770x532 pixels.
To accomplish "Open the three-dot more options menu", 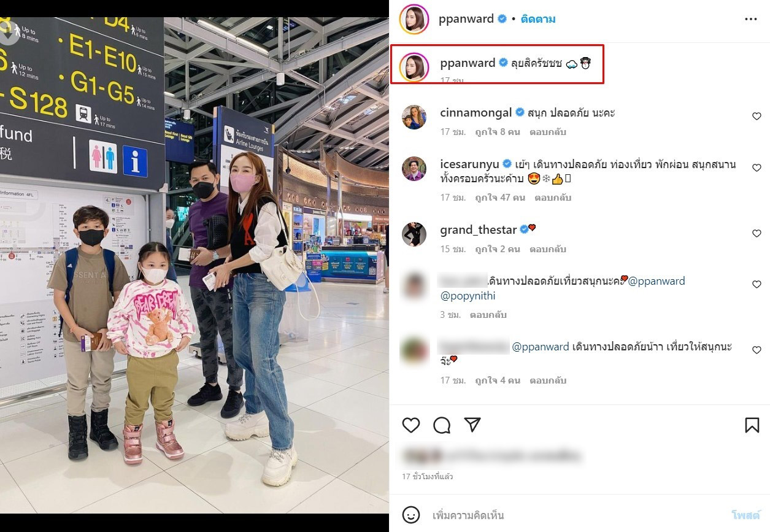I will tap(751, 19).
